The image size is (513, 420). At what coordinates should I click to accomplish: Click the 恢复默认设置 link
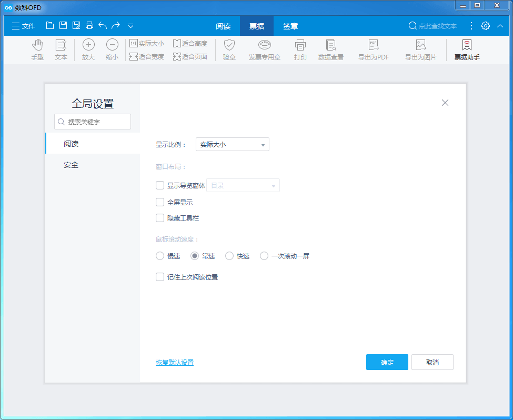(x=174, y=362)
